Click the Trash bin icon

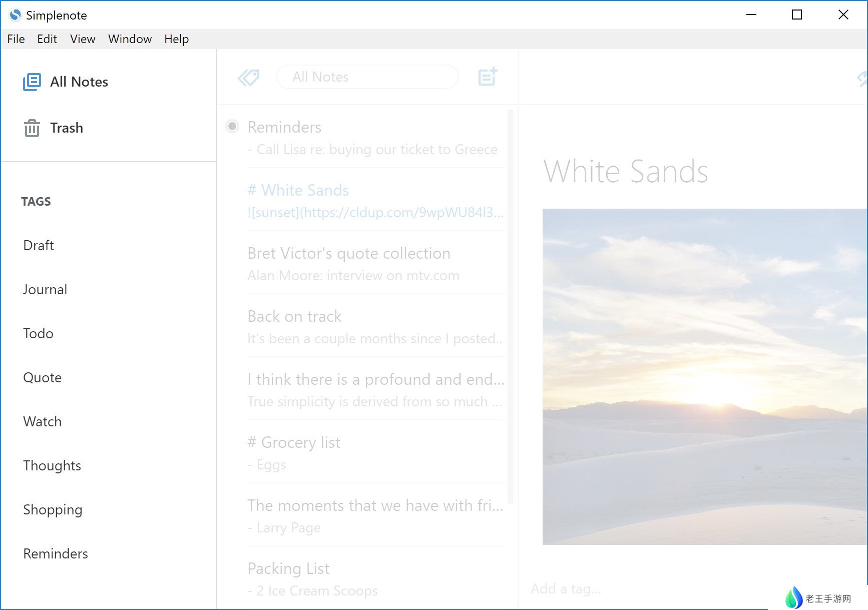(32, 128)
